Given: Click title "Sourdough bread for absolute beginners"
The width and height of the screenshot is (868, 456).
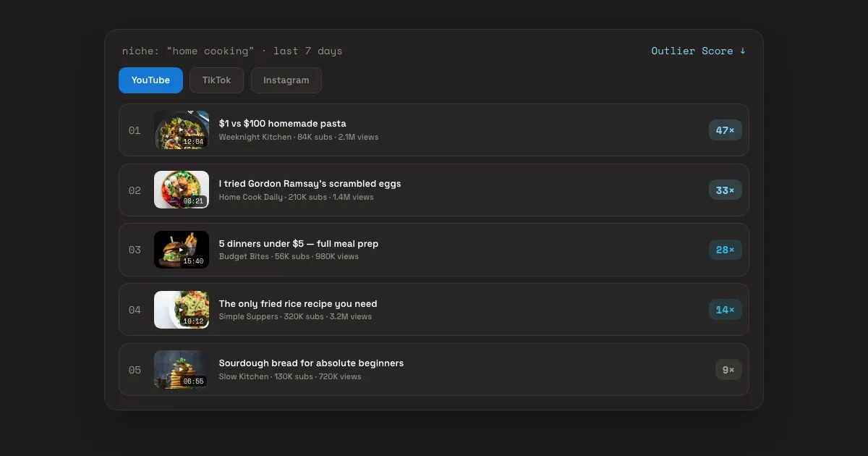Looking at the screenshot, I should pyautogui.click(x=311, y=363).
